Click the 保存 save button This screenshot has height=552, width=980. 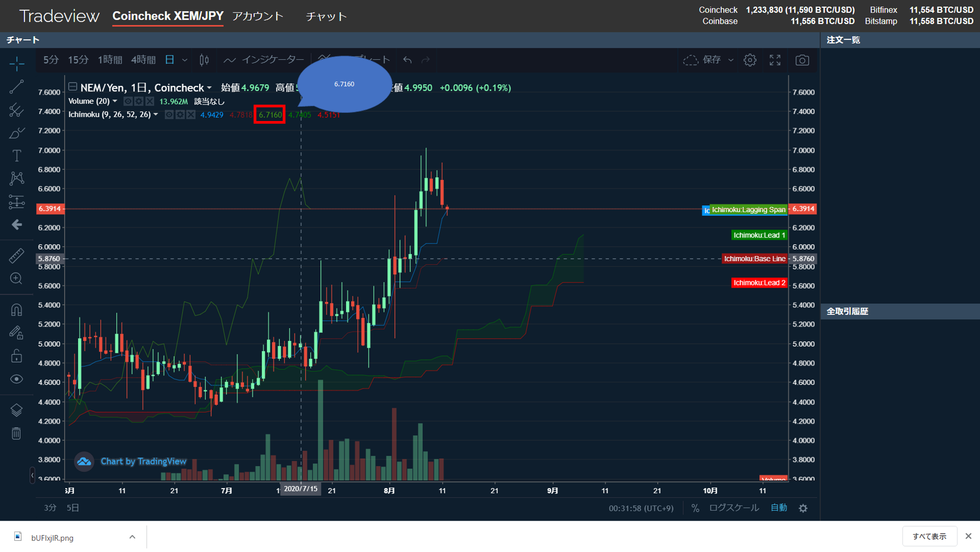click(702, 60)
